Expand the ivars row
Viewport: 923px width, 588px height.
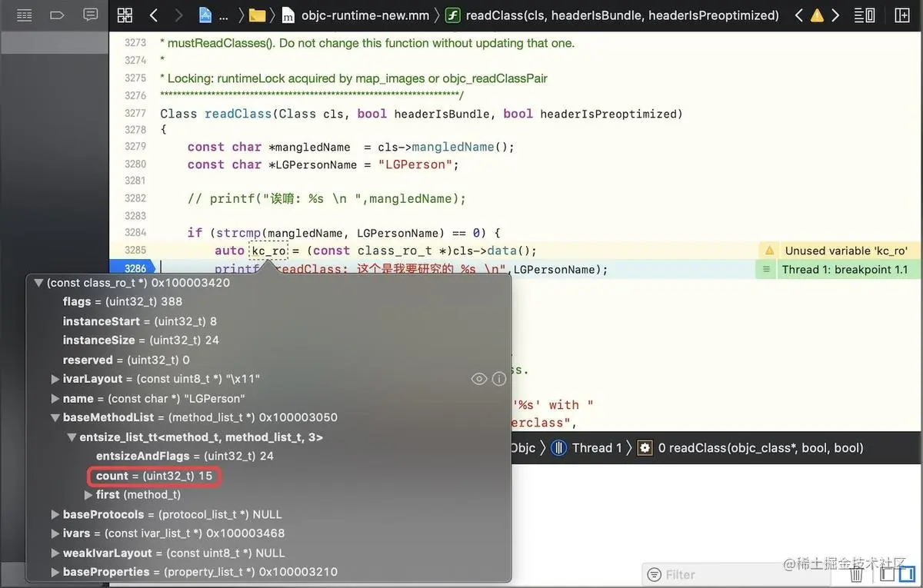click(x=55, y=533)
